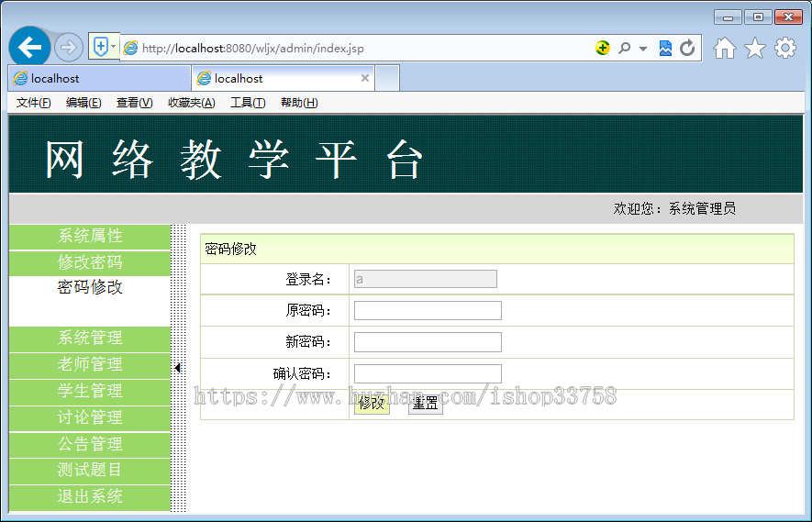Open the 收藏夹(A) menu
This screenshot has height=522, width=812.
pyautogui.click(x=192, y=103)
